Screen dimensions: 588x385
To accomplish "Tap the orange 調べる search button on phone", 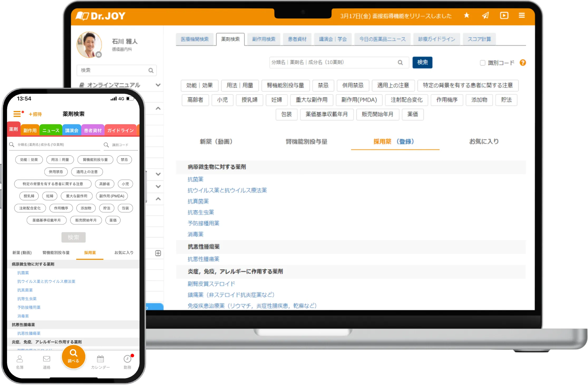I will (x=73, y=357).
